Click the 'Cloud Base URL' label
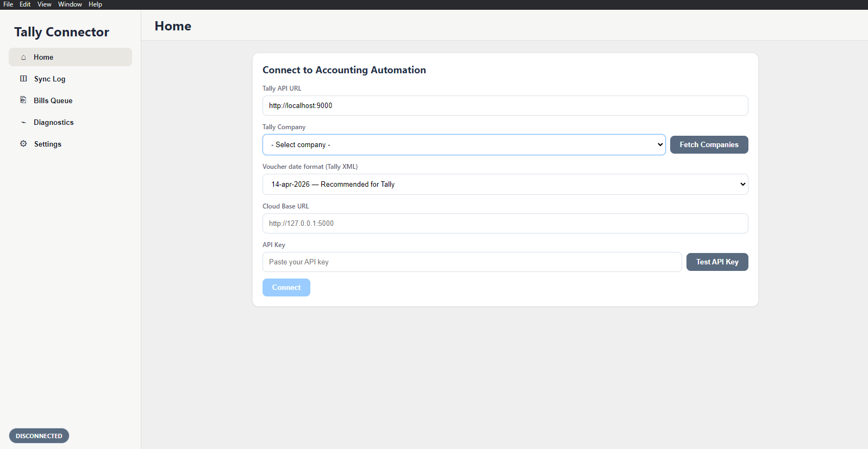The height and width of the screenshot is (449, 868). click(x=285, y=206)
